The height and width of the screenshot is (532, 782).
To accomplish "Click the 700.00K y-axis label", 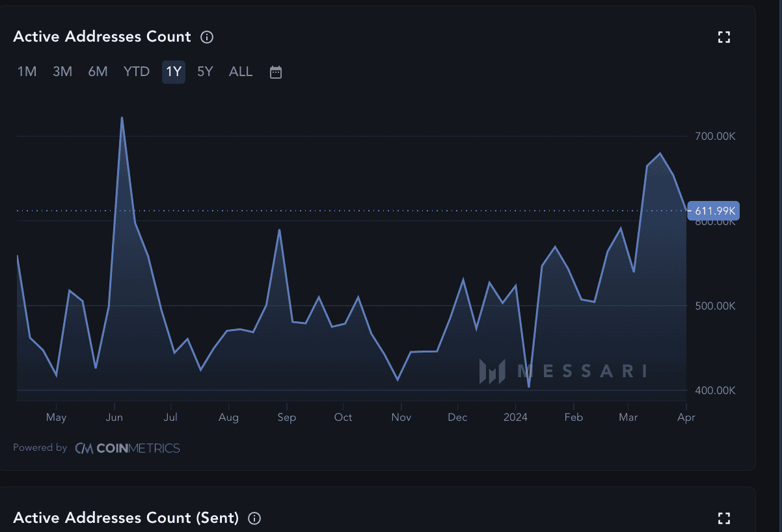I will (714, 137).
